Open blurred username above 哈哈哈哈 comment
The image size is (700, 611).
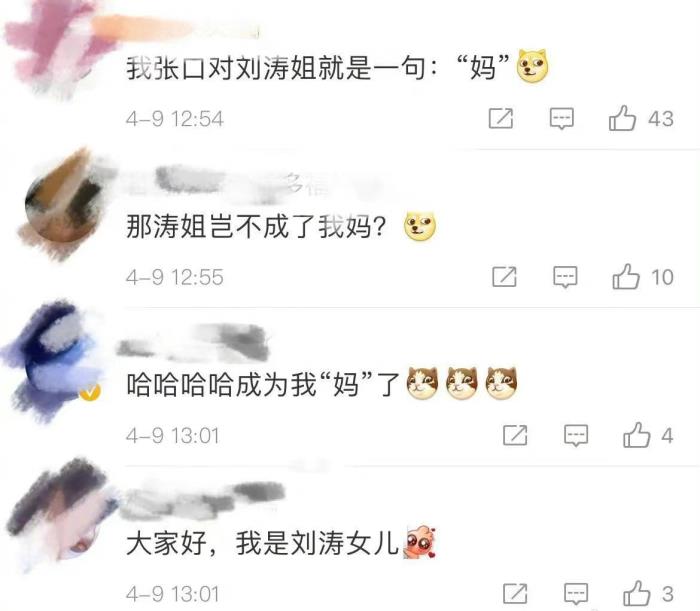tap(193, 344)
